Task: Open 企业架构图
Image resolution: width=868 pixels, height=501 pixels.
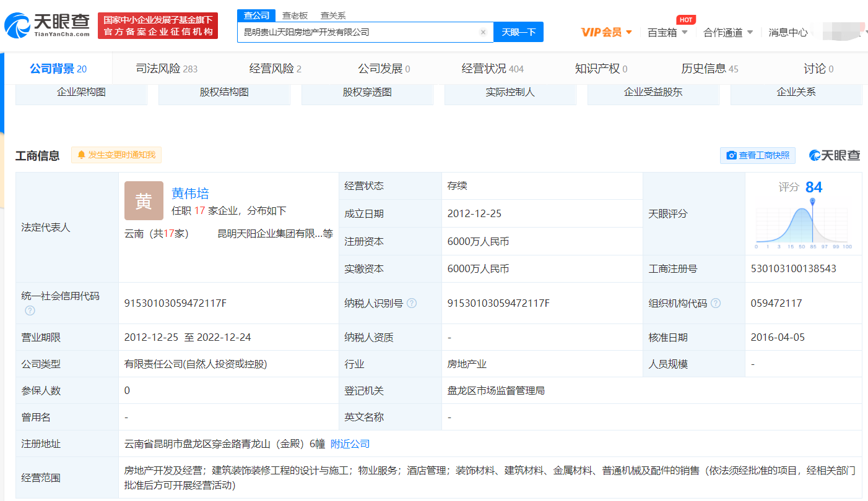Action: point(81,93)
